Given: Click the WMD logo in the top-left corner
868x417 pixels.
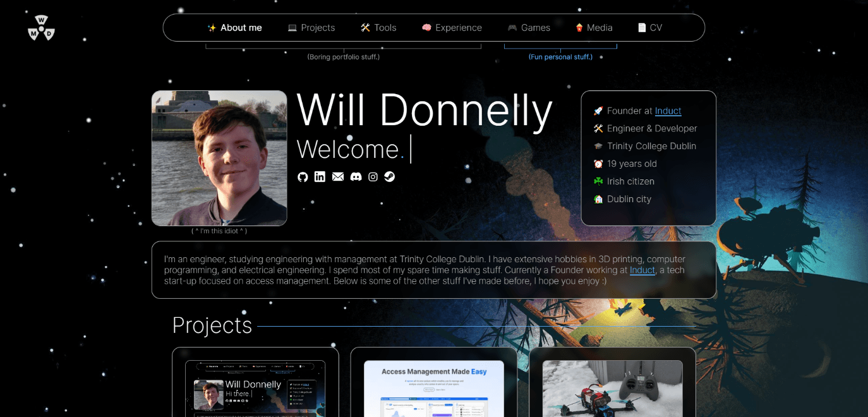Looking at the screenshot, I should pyautogui.click(x=41, y=28).
